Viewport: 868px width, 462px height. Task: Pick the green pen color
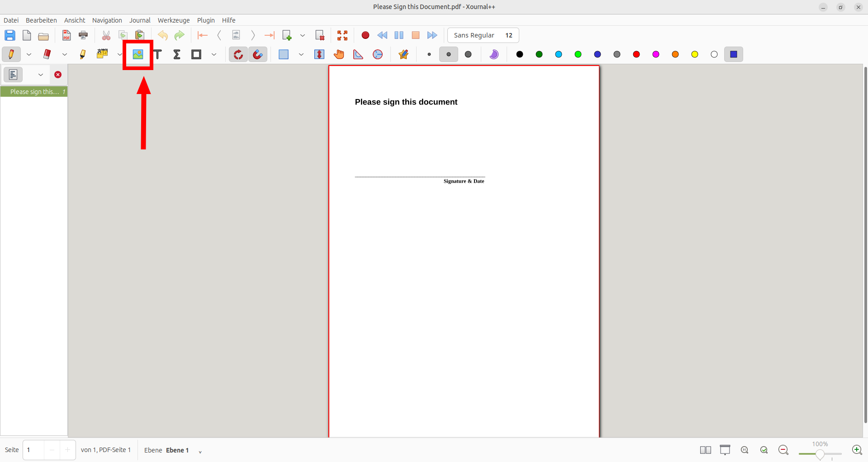tap(539, 54)
